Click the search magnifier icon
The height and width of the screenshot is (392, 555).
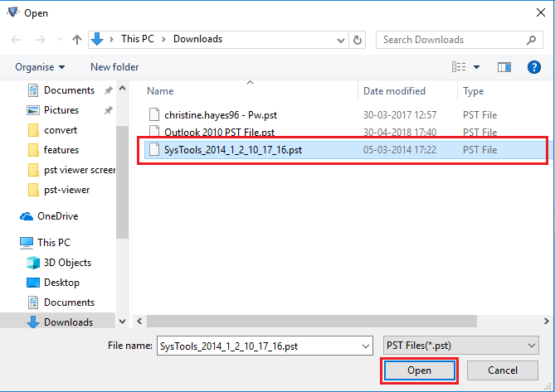(531, 40)
